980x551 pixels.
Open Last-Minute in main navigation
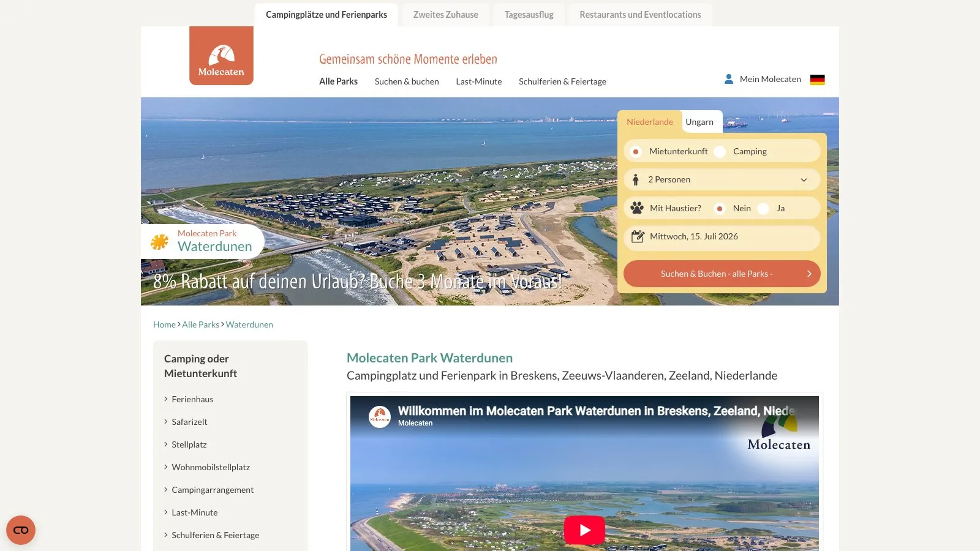click(479, 81)
